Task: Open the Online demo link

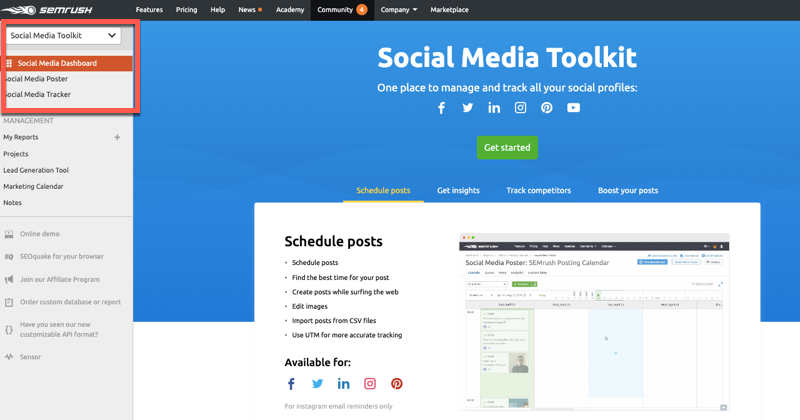Action: pos(40,234)
